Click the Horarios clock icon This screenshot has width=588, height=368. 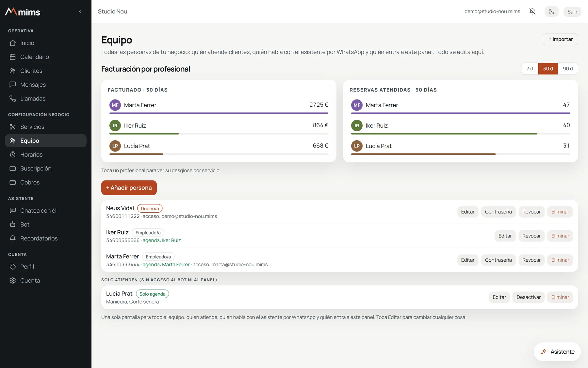click(x=13, y=155)
